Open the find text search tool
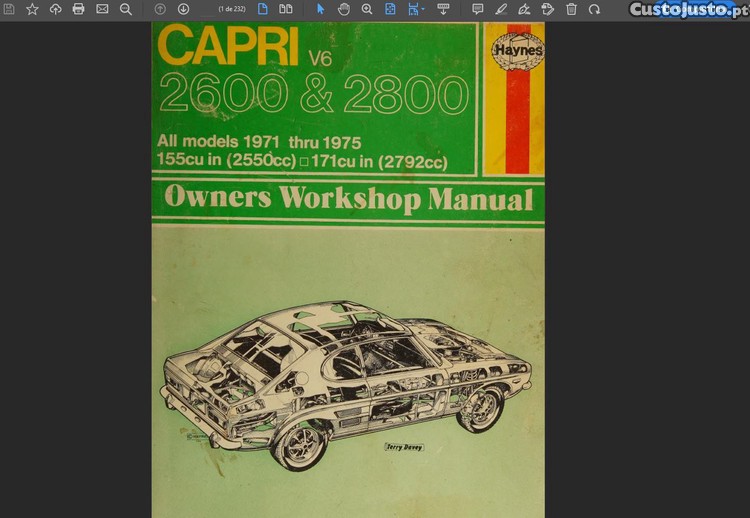750x518 pixels. tap(126, 9)
